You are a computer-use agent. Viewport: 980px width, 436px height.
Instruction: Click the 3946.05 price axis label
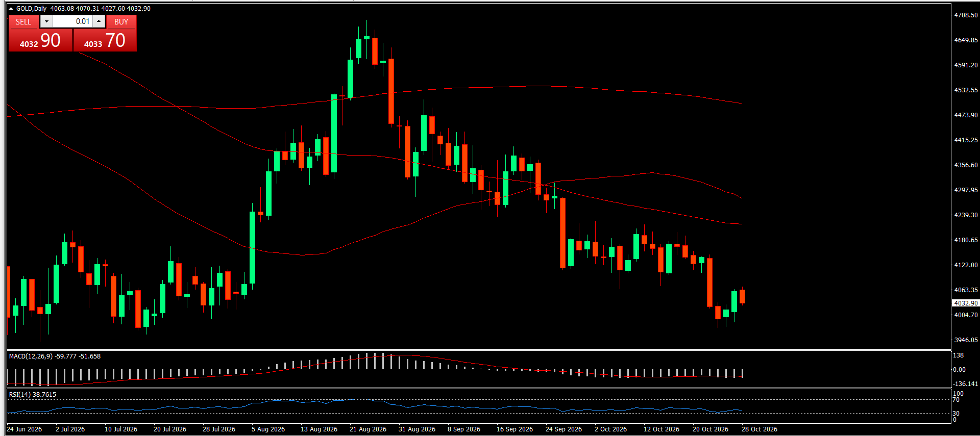tap(966, 340)
